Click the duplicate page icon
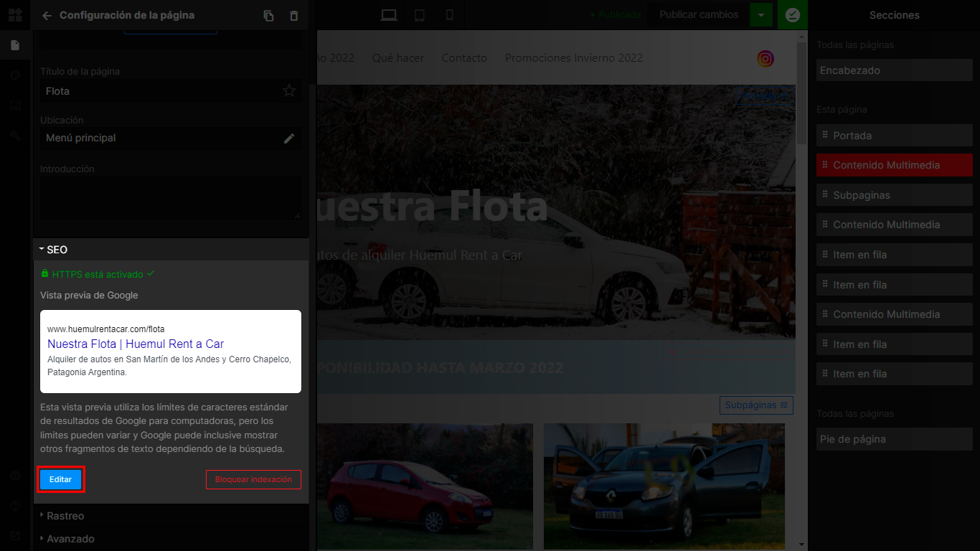 pos(268,15)
